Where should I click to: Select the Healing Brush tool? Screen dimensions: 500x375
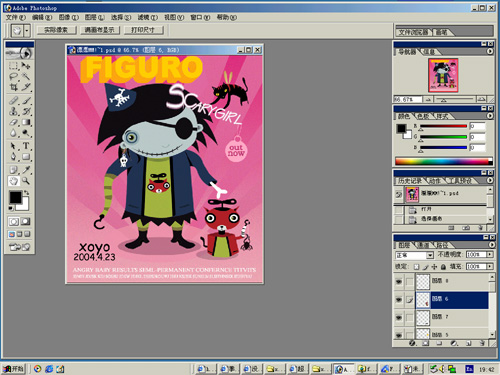tap(13, 100)
